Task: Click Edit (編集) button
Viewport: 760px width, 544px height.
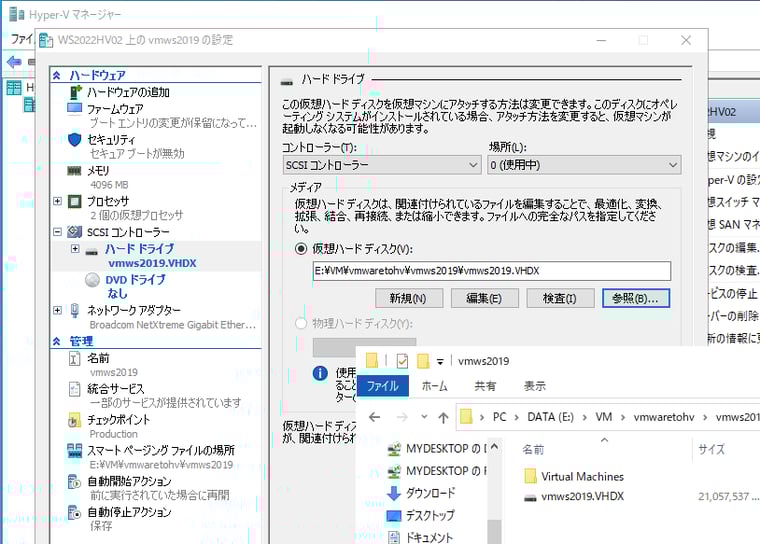Action: (x=484, y=299)
